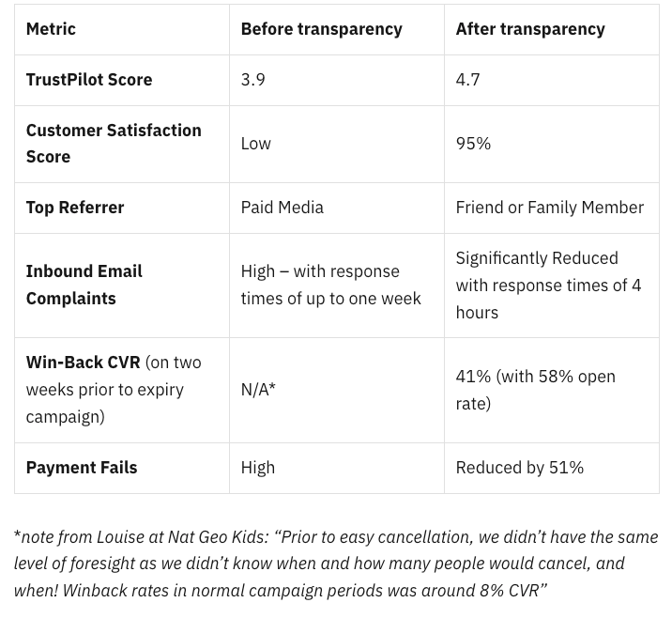Select the "Inbound Email Complaints" row label
Screen dimensions: 672x618
(84, 285)
